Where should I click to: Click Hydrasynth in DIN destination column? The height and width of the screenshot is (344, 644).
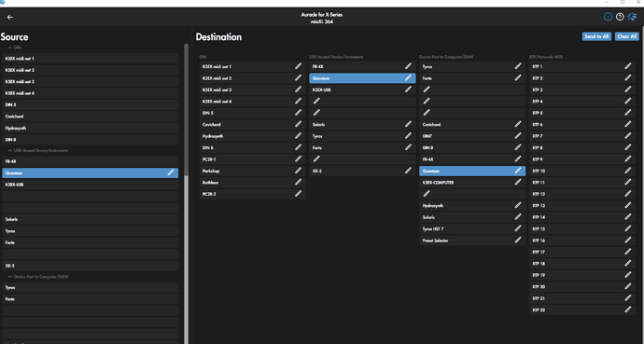click(252, 136)
